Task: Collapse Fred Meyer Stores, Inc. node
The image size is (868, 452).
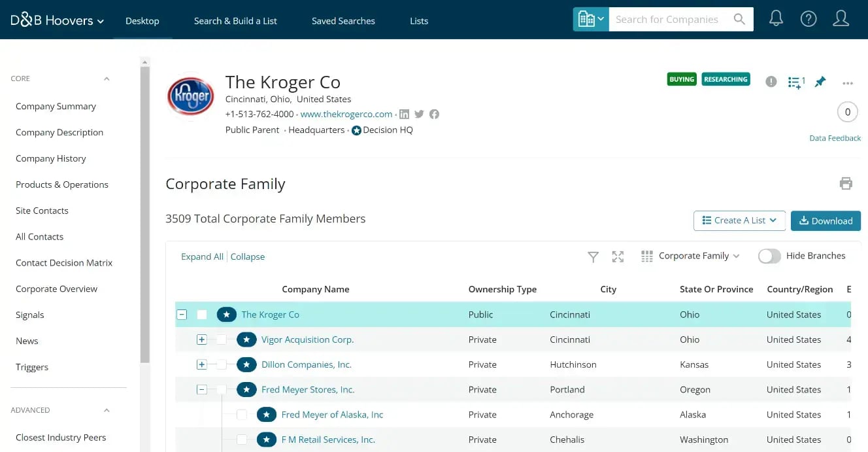Action: (x=201, y=390)
